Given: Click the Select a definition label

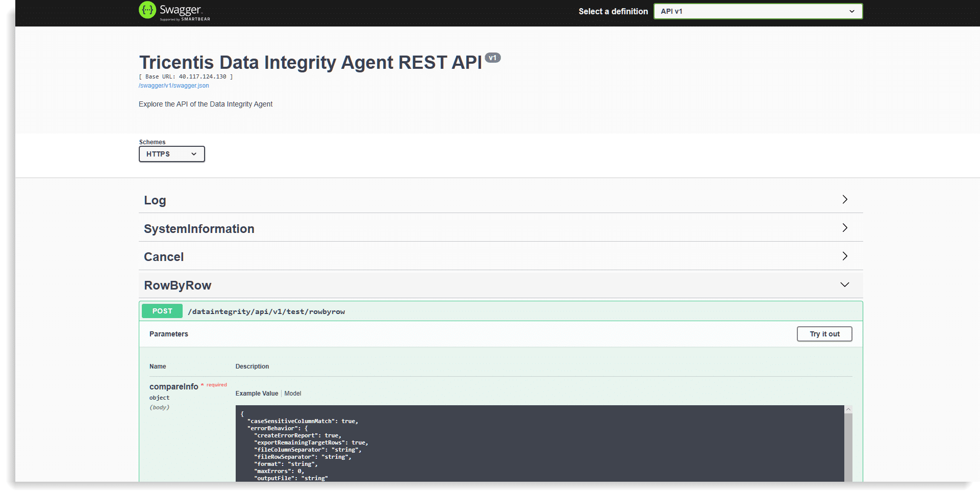Looking at the screenshot, I should [x=613, y=11].
